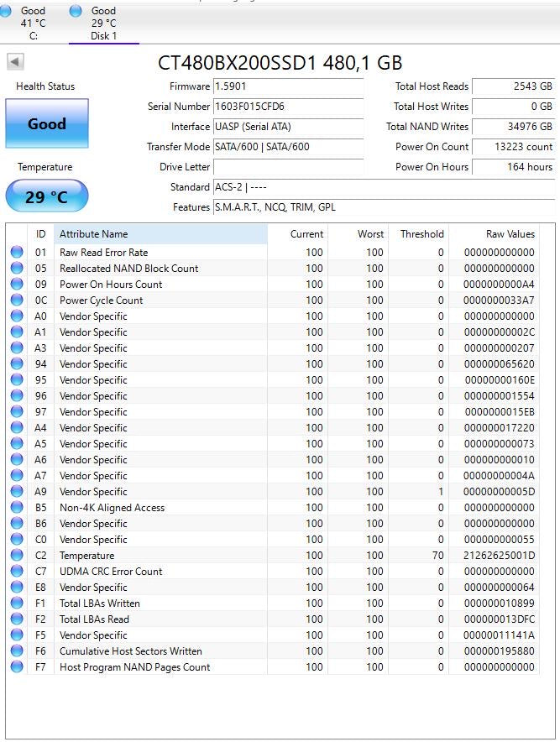Click status icon for Total LBAs Read
The height and width of the screenshot is (742, 560).
click(17, 619)
